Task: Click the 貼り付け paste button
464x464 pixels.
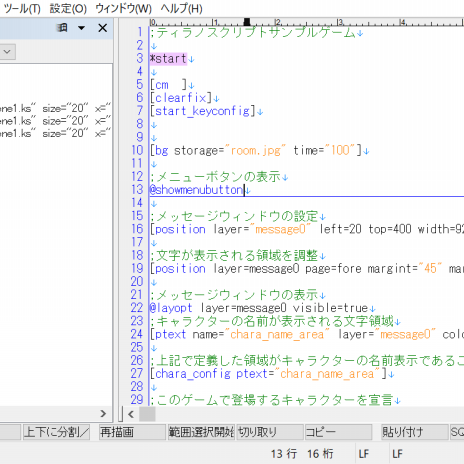Action: [x=415, y=432]
